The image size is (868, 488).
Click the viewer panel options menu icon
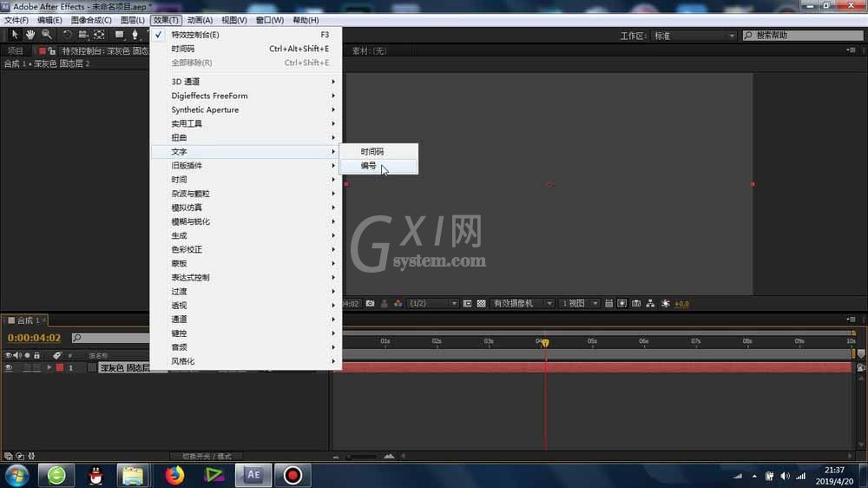[852, 50]
